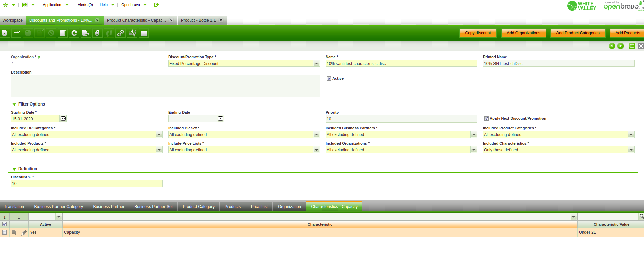This screenshot has height=258, width=644.
Task: Collapse the Filter Options section
Action: tap(14, 104)
